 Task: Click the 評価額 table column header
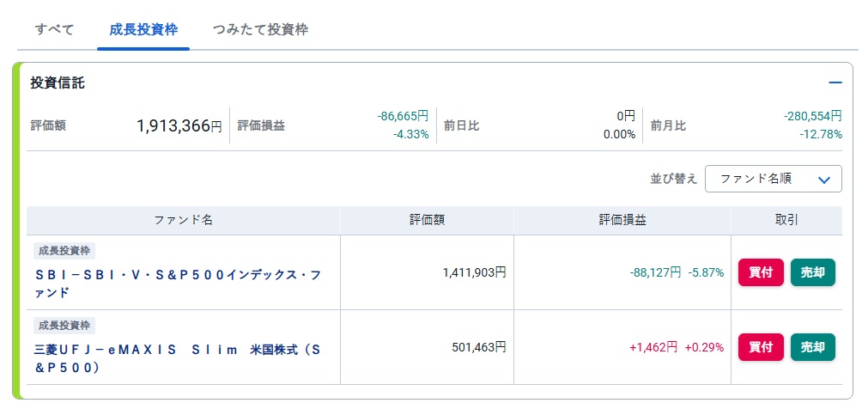pos(427,220)
